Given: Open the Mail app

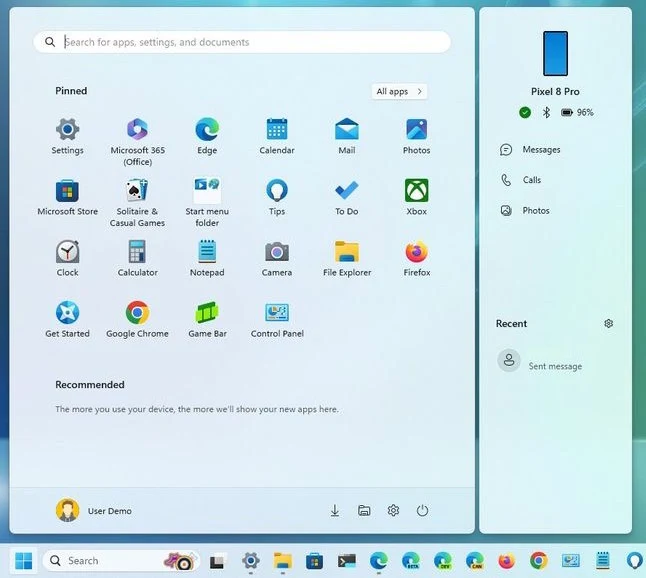Looking at the screenshot, I should click(x=346, y=136).
